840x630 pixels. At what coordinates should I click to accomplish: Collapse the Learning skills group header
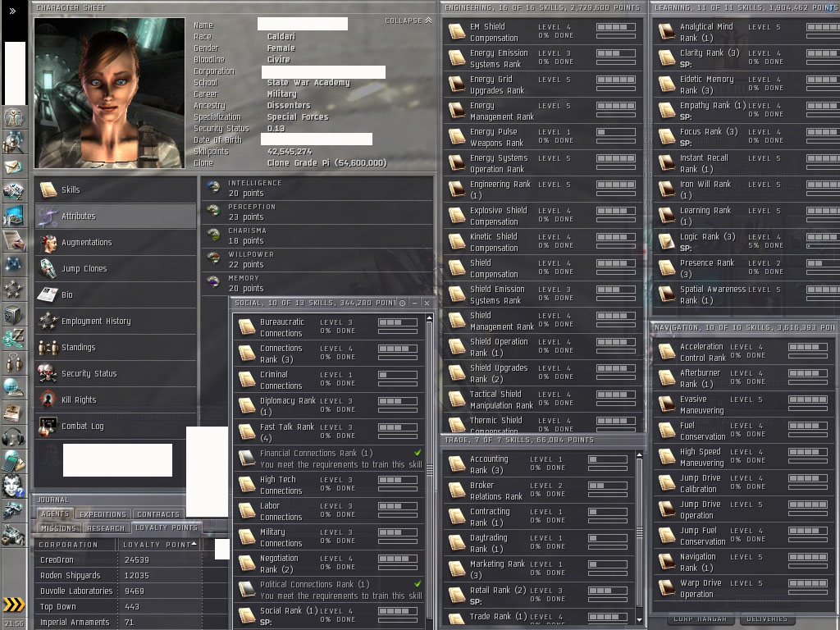tap(746, 7)
